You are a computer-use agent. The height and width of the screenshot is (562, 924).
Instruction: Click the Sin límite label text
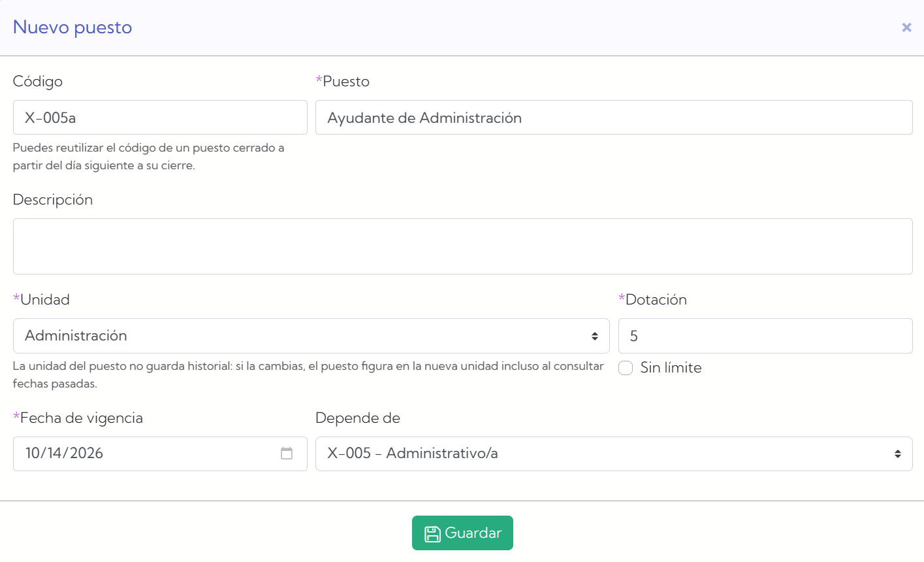point(671,368)
